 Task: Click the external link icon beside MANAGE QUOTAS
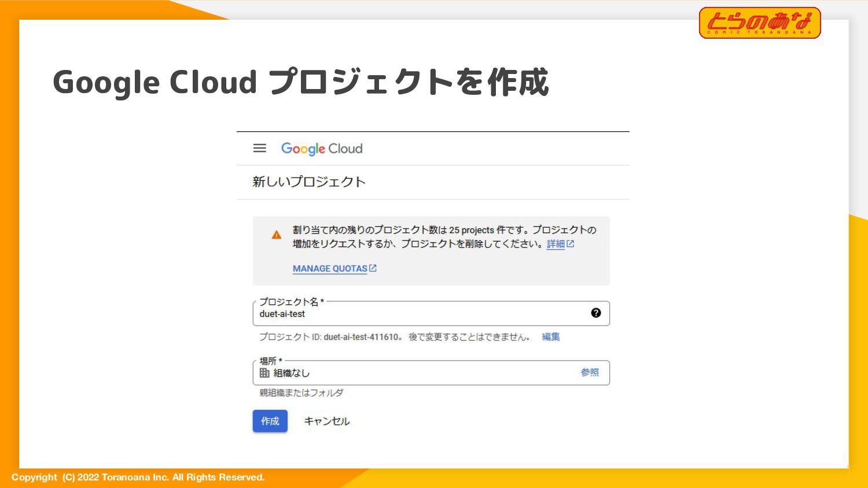(373, 268)
